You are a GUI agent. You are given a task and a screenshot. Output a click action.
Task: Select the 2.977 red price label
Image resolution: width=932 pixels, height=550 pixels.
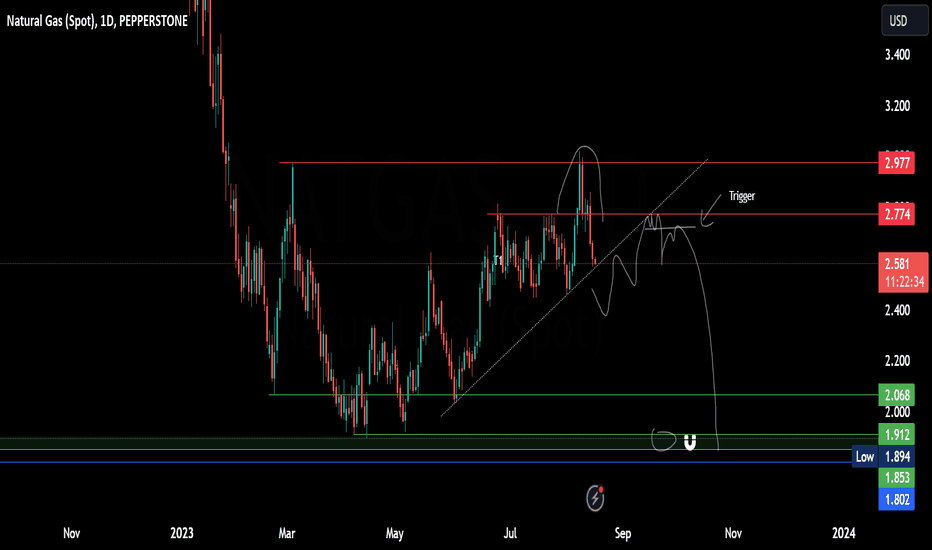coord(896,163)
